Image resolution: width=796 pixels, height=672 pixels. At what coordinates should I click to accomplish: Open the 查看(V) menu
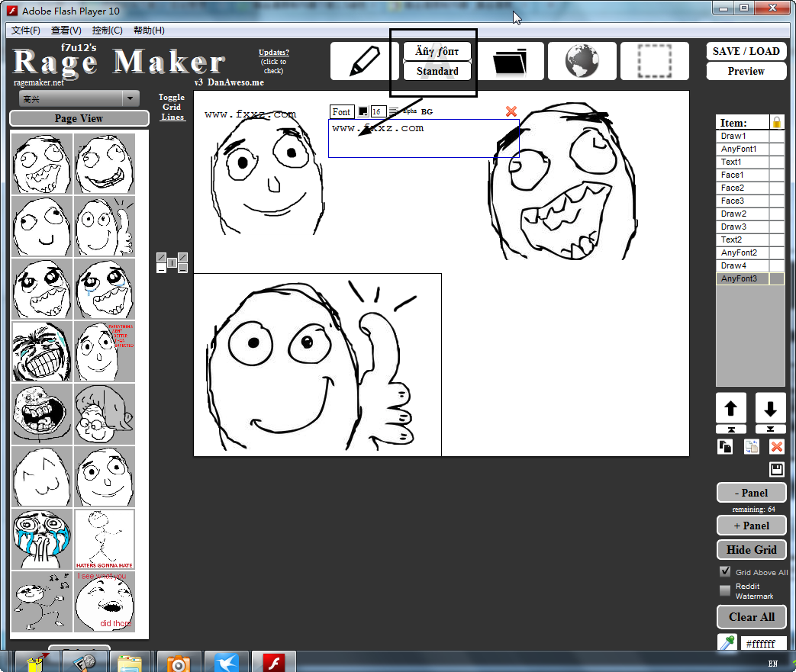click(x=66, y=31)
